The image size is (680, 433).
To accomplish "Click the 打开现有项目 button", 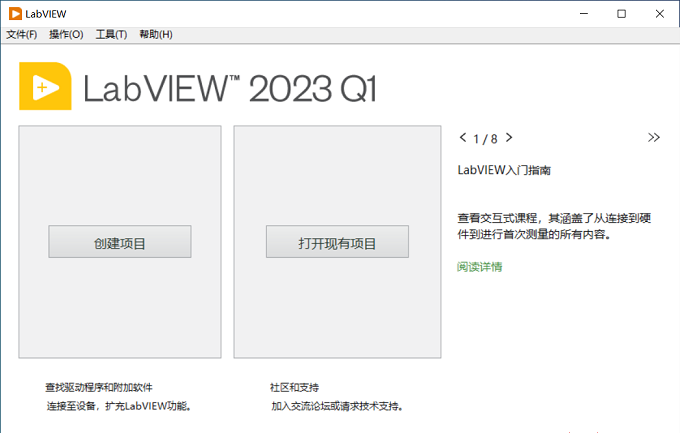I will pos(337,242).
